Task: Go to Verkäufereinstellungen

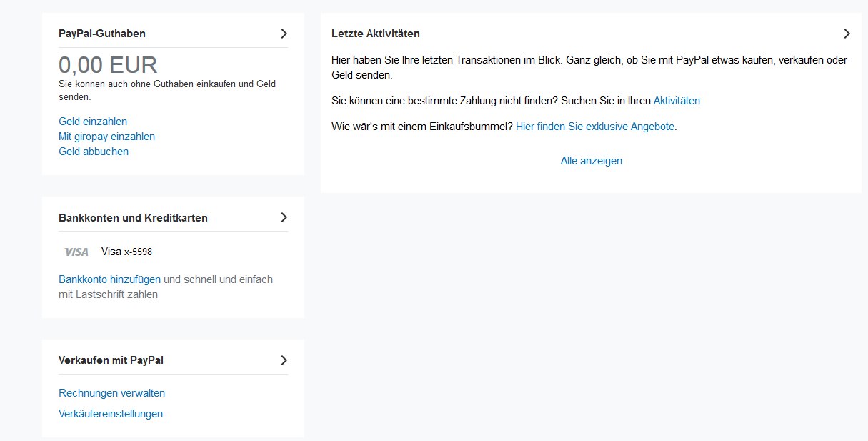Action: pyautogui.click(x=111, y=414)
